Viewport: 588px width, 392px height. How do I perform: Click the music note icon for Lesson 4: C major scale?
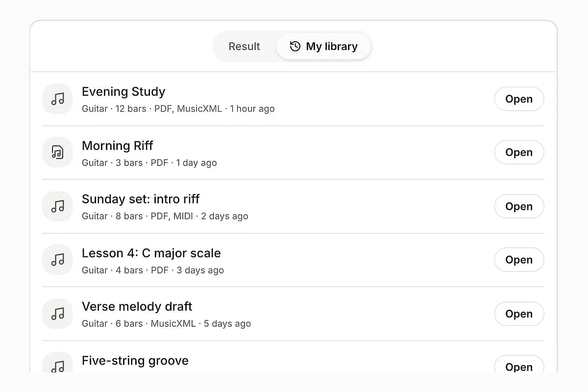coord(58,260)
